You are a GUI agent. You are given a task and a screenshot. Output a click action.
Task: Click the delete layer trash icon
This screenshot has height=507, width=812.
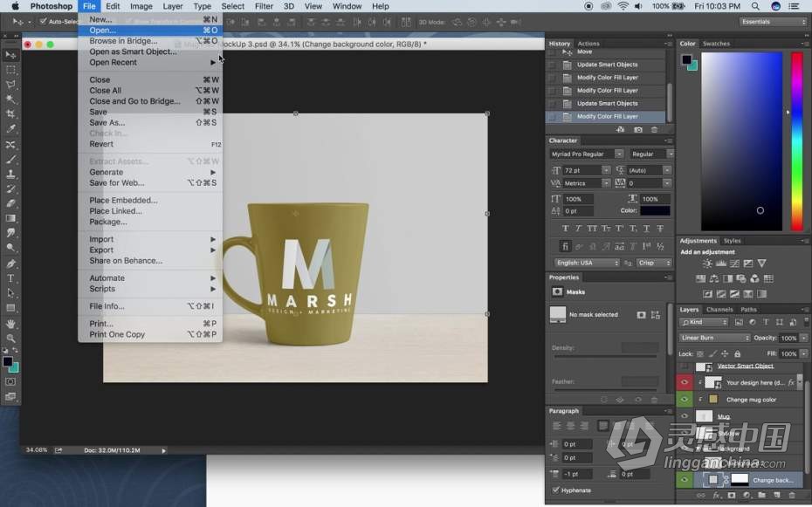click(792, 496)
